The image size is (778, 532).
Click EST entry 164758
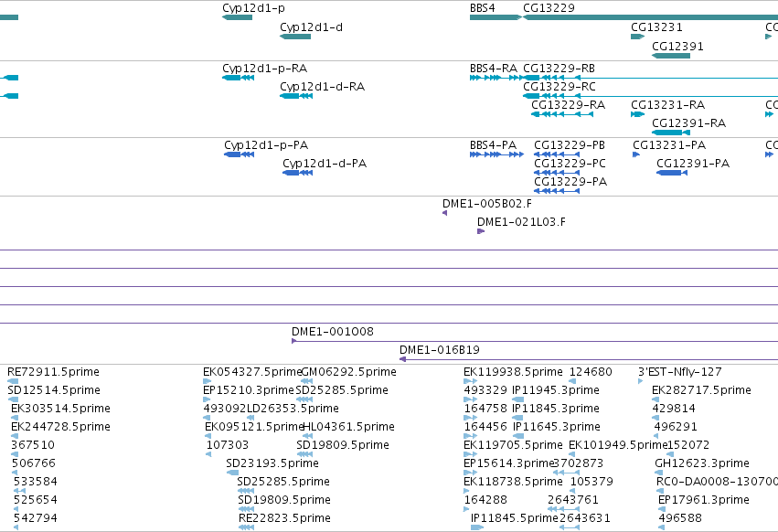470,418
